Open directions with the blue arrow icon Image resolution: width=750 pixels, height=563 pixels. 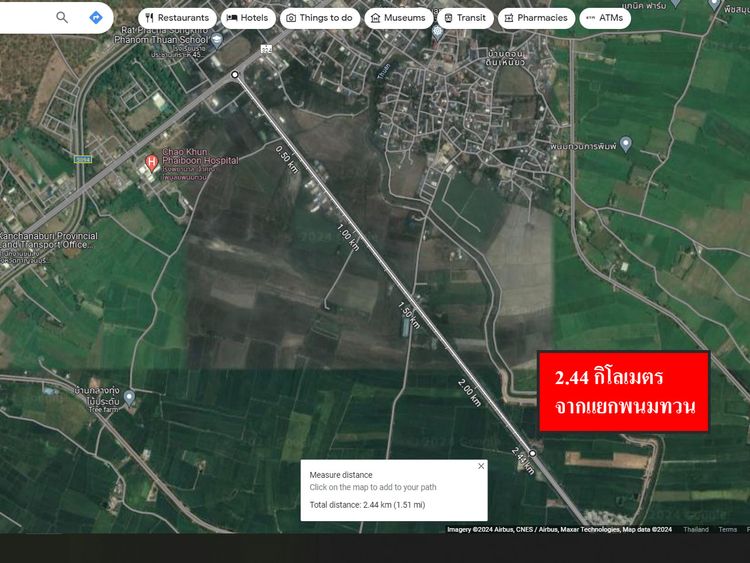95,17
